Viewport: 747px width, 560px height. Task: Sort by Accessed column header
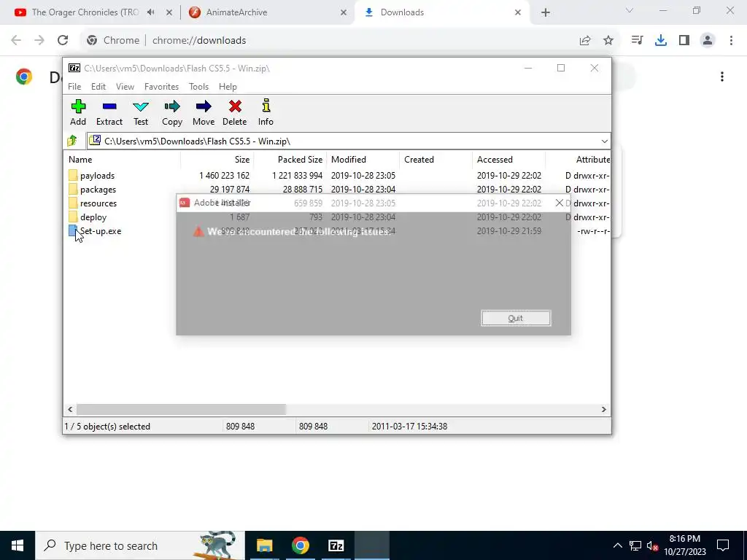tap(508, 160)
